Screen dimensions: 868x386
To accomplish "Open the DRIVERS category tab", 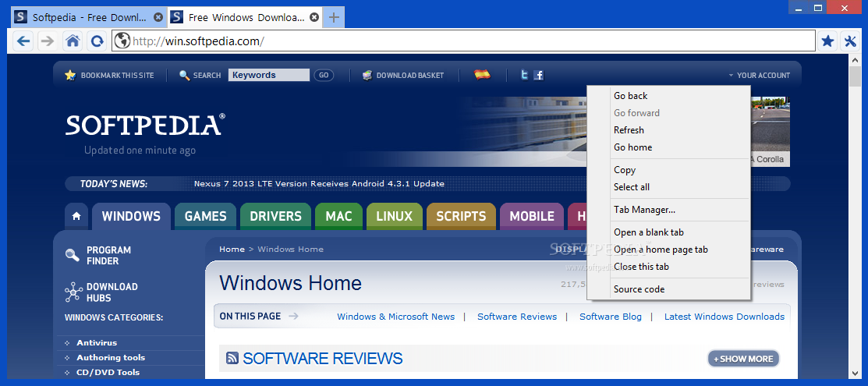I will 275,216.
